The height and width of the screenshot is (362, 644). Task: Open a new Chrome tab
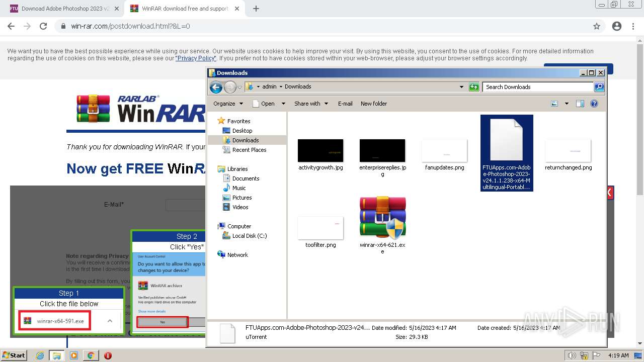click(256, 9)
